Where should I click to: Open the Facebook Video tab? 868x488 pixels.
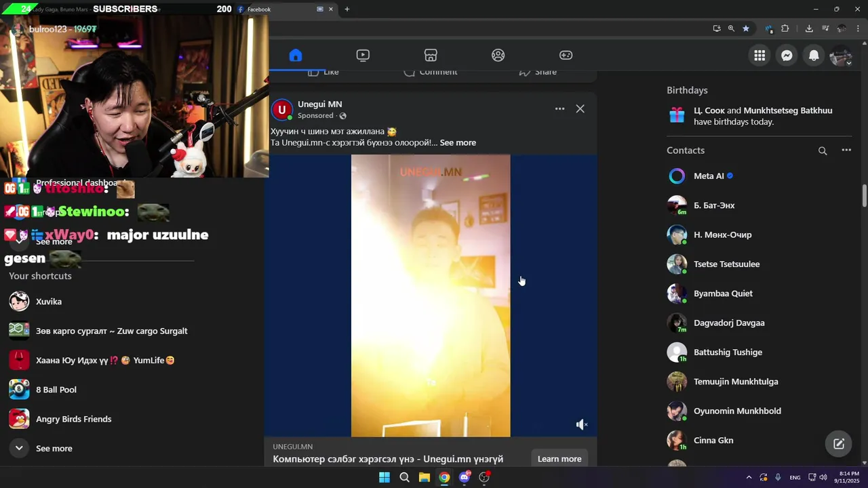point(363,55)
